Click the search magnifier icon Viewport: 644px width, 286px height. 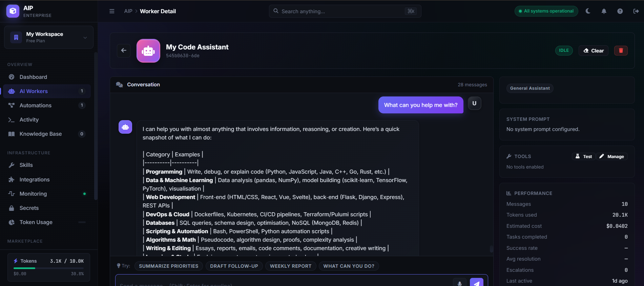pyautogui.click(x=276, y=11)
